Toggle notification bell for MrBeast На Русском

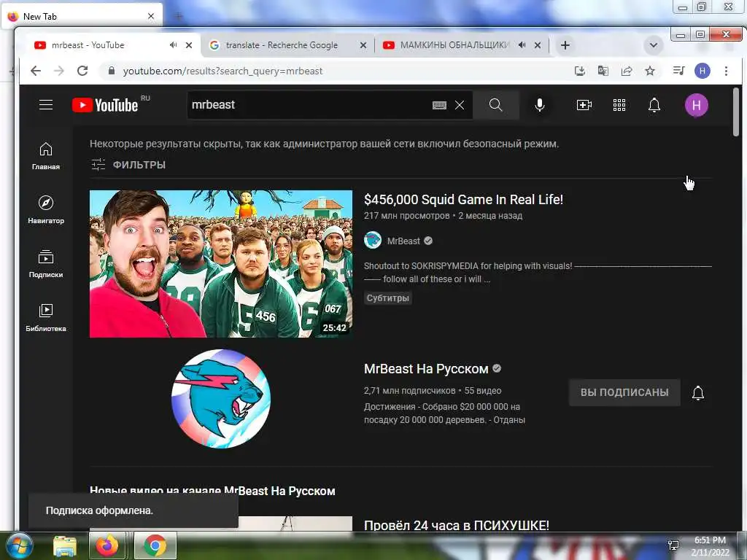pyautogui.click(x=698, y=393)
